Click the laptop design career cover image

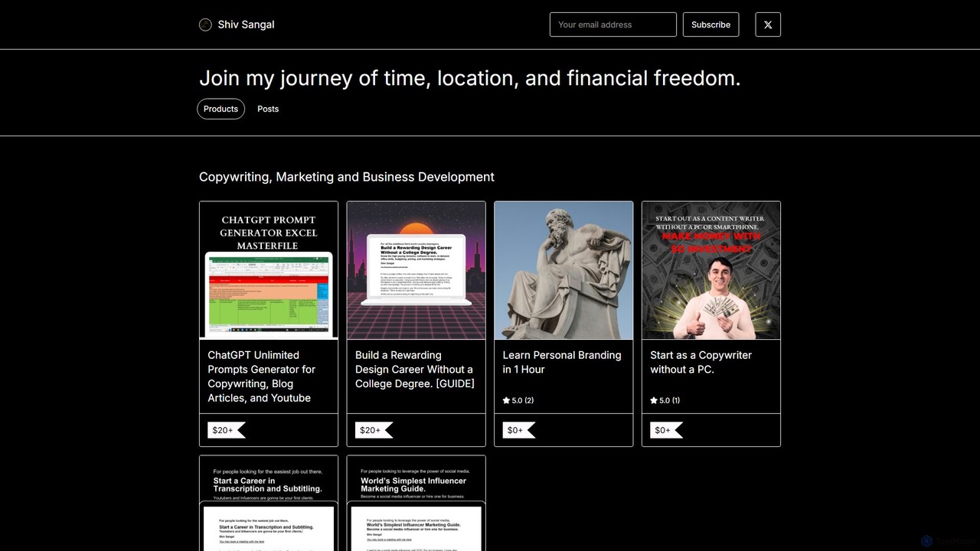click(416, 270)
